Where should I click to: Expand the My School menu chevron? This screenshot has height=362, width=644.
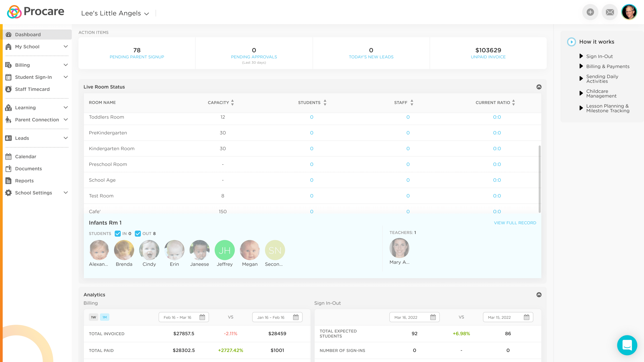(x=66, y=46)
